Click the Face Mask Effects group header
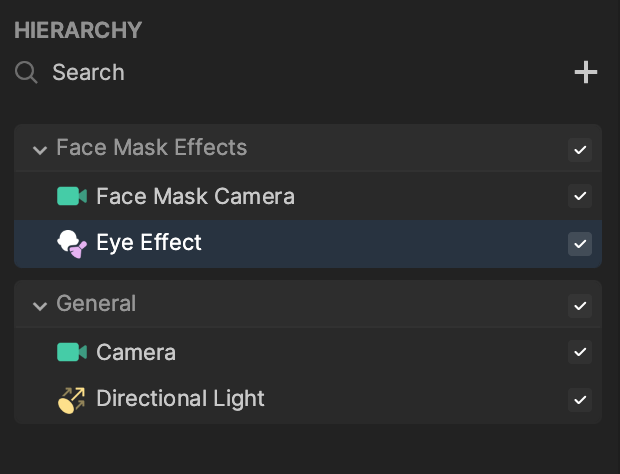This screenshot has width=620, height=474. click(x=308, y=148)
